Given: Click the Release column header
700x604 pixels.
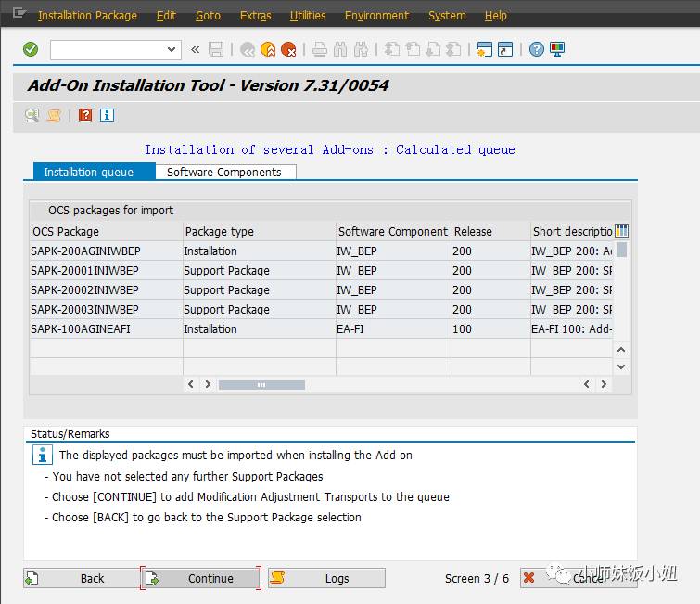Looking at the screenshot, I should pyautogui.click(x=490, y=231).
